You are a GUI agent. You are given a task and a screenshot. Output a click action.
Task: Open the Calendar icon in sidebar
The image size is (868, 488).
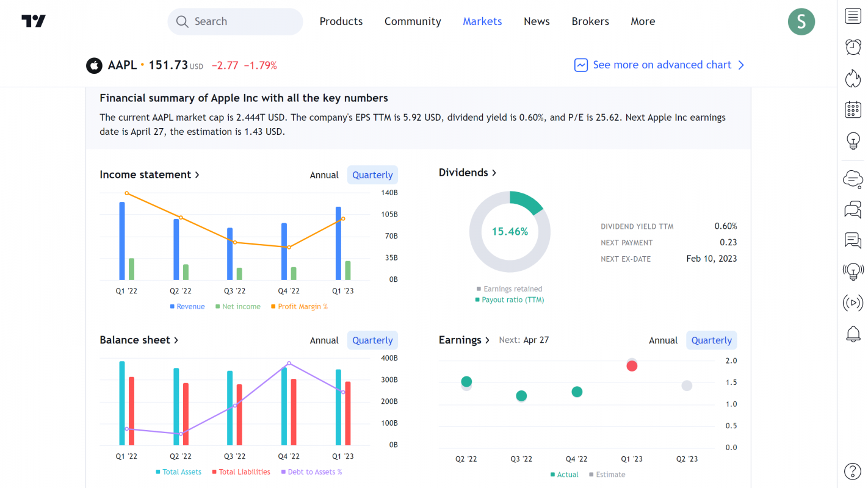853,110
